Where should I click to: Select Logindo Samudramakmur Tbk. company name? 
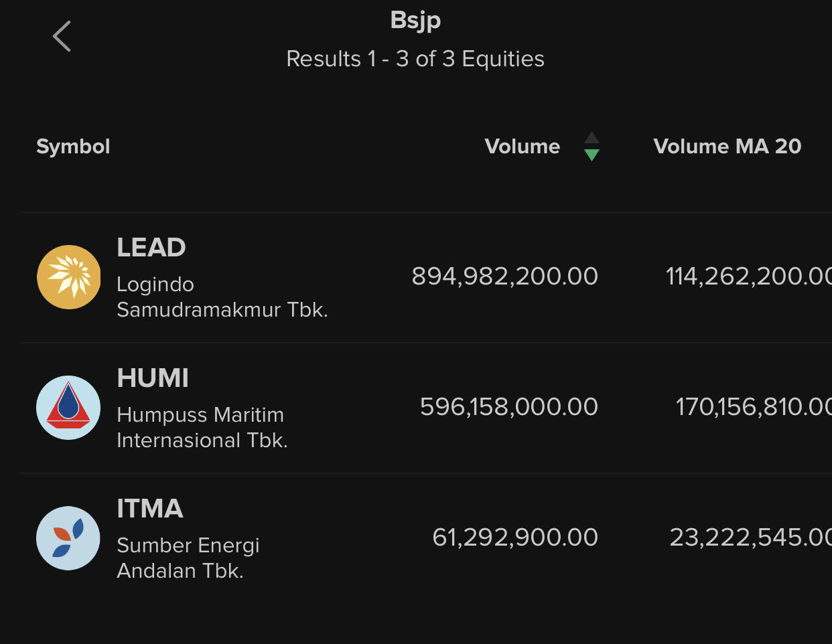[x=222, y=297]
